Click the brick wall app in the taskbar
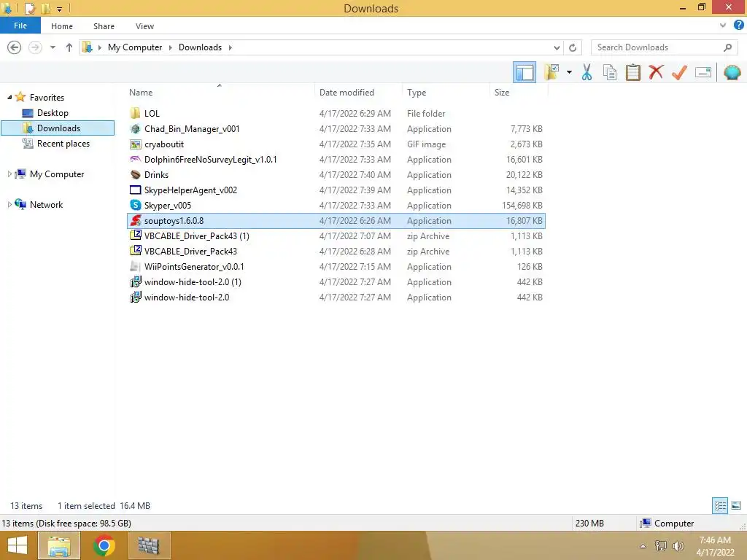Viewport: 747px width, 560px height. (149, 545)
